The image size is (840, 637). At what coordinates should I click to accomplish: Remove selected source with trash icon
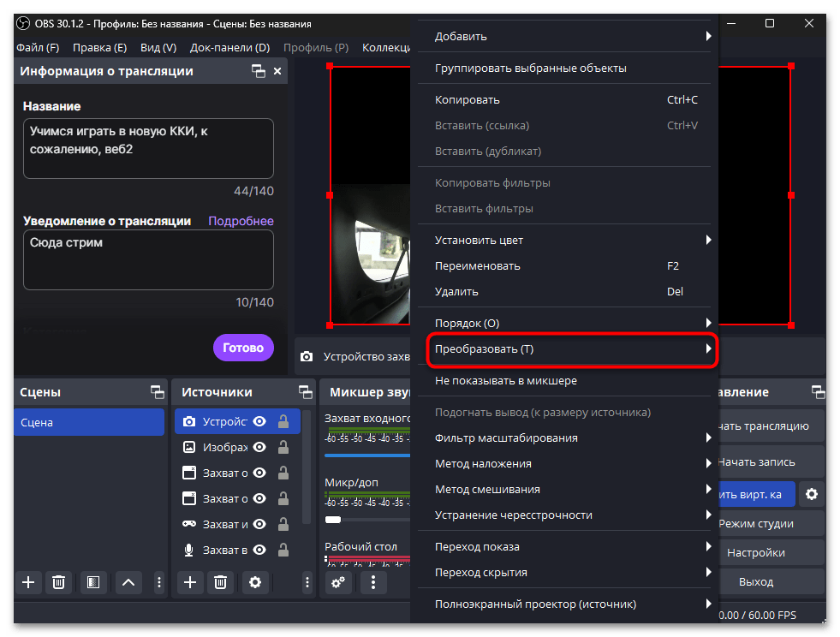tap(220, 582)
